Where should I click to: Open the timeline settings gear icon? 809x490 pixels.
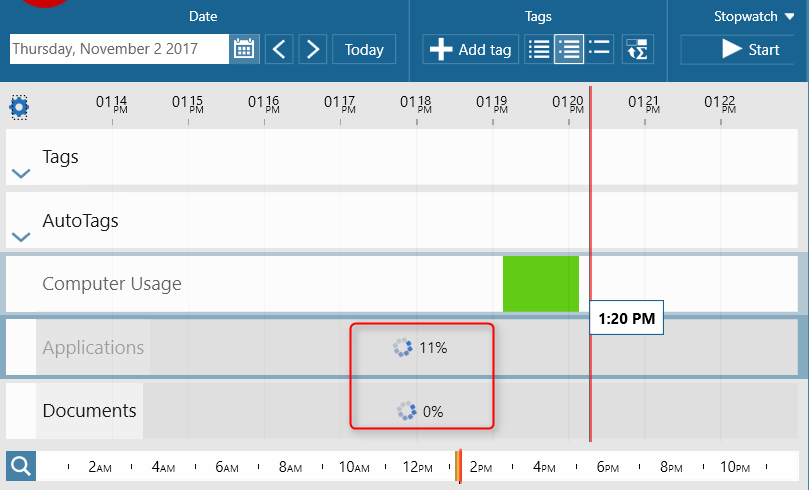(19, 106)
